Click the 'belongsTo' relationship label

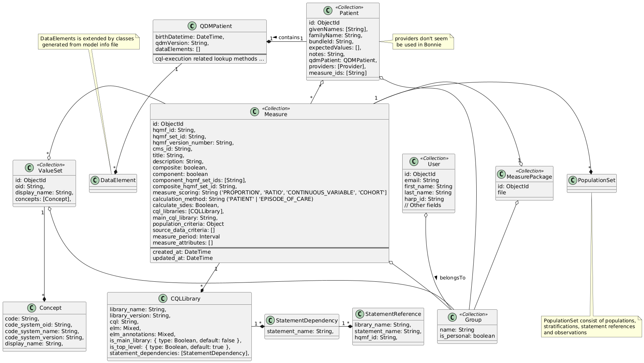click(452, 278)
